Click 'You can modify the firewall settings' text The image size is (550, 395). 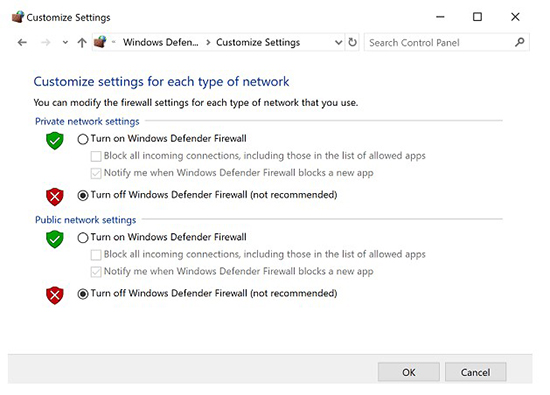pyautogui.click(x=196, y=103)
